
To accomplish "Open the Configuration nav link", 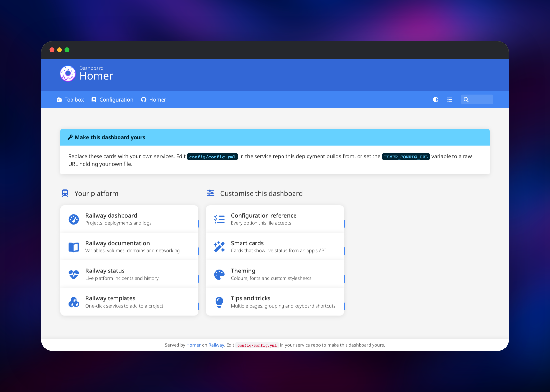I will point(112,100).
